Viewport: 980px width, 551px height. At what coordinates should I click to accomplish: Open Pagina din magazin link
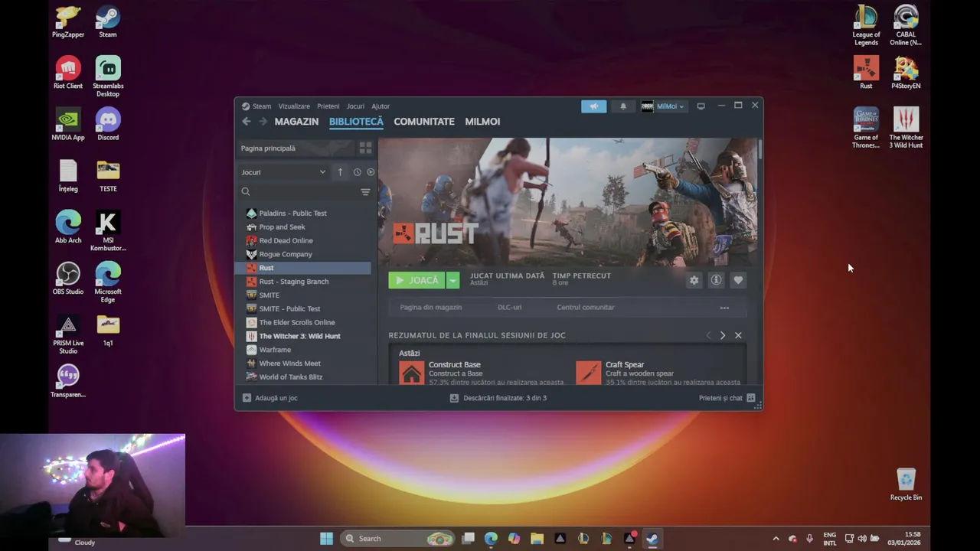(431, 308)
